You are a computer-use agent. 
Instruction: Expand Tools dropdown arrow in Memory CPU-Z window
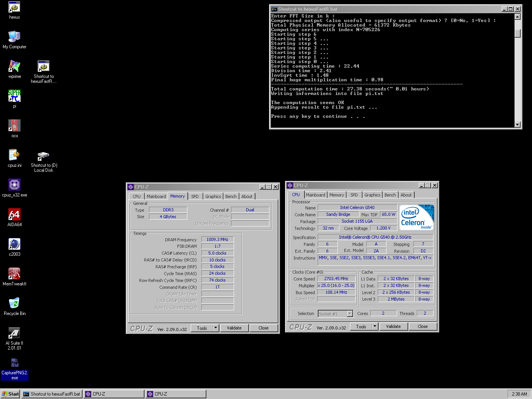[216, 328]
